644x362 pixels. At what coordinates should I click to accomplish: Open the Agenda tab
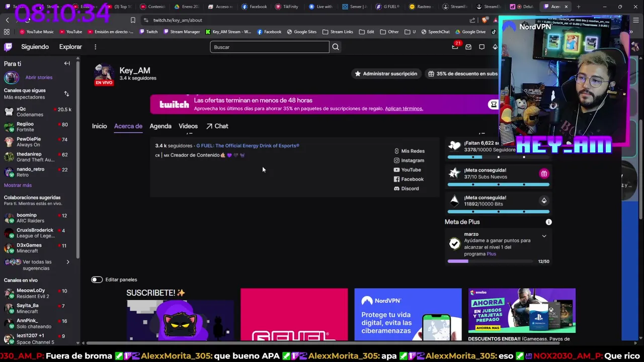pos(160,126)
